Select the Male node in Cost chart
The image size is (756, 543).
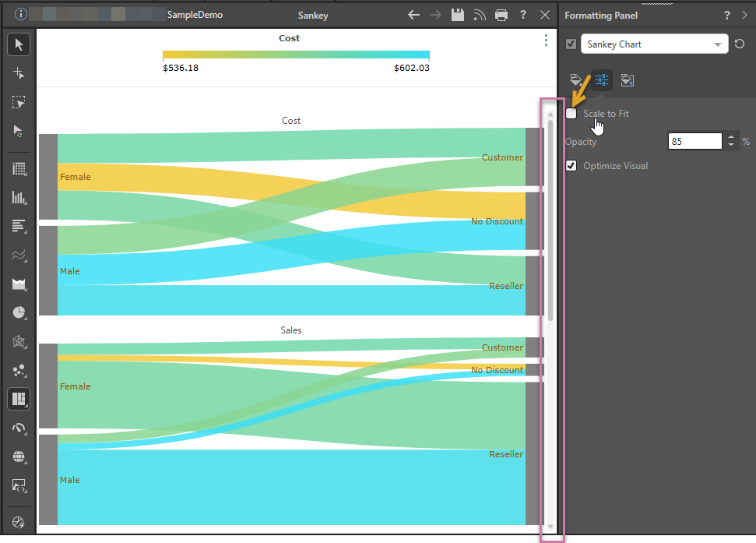48,270
